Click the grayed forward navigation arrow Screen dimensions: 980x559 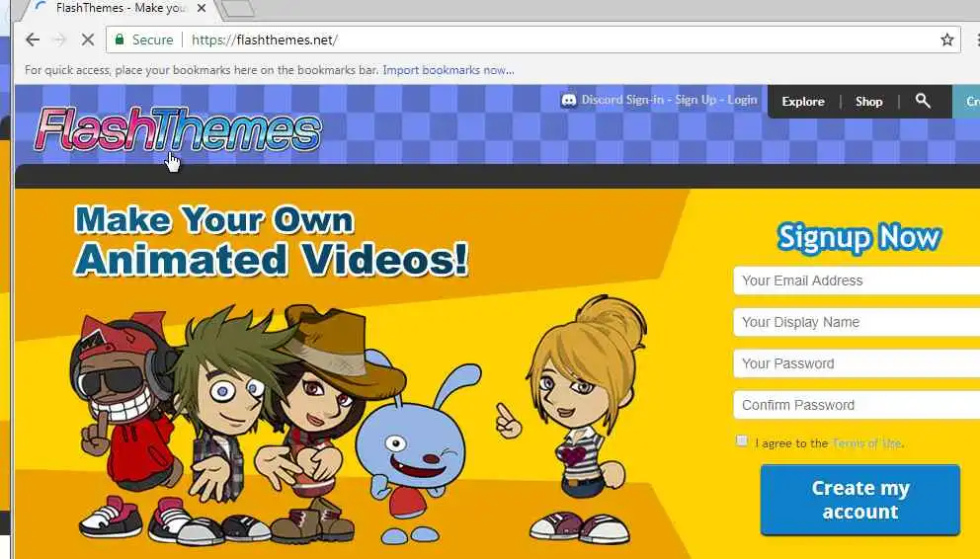[x=60, y=40]
